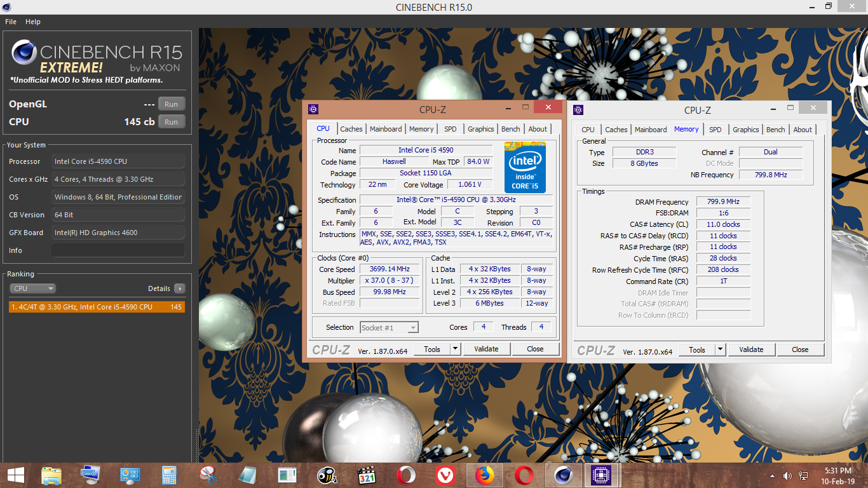Click Tools button in left CPU-Z

click(432, 349)
